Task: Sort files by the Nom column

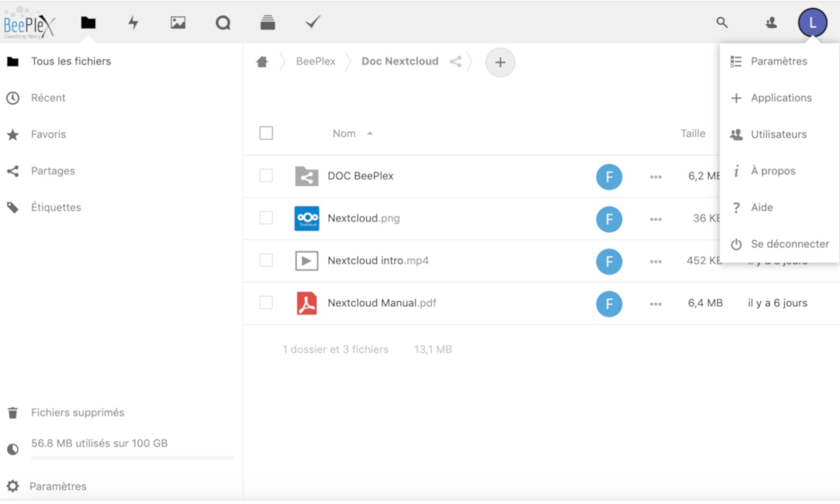Action: [344, 134]
